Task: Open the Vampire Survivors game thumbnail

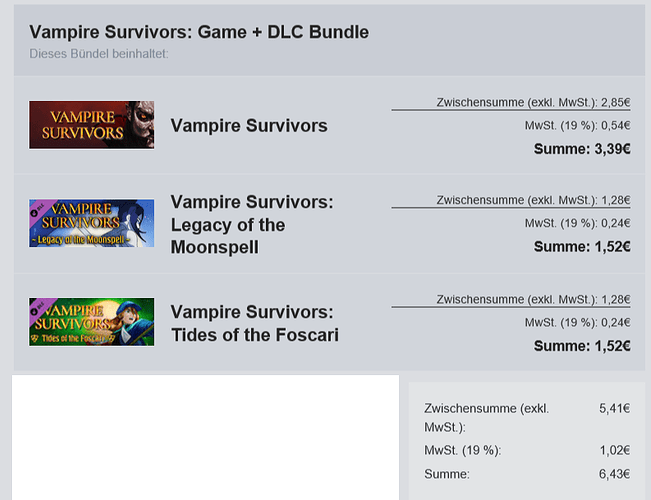Action: (x=91, y=125)
